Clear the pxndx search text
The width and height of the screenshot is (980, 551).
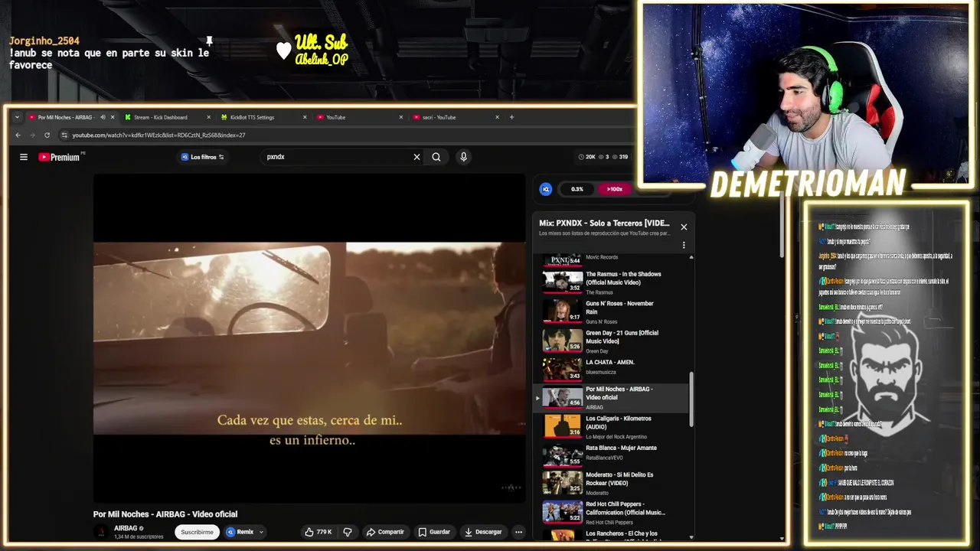(x=416, y=157)
